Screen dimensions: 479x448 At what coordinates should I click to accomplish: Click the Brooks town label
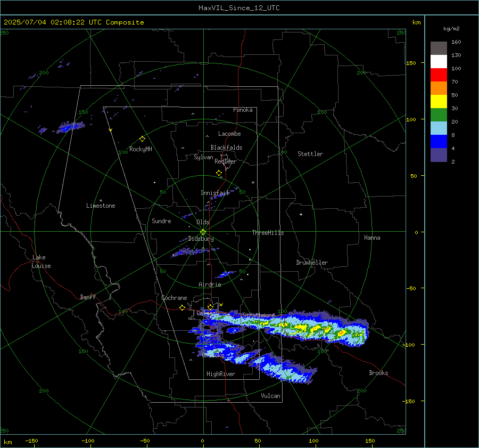pyautogui.click(x=378, y=373)
